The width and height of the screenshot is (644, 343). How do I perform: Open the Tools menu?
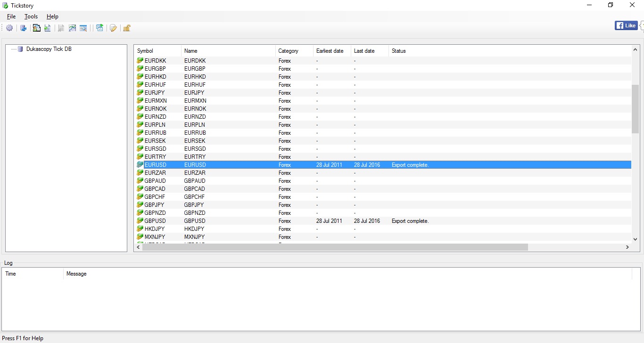31,16
